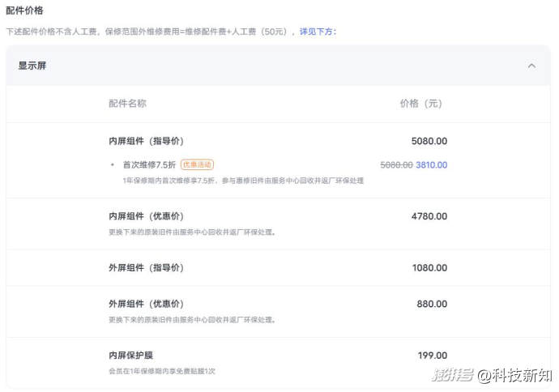Click the 199.00 price value

(432, 356)
